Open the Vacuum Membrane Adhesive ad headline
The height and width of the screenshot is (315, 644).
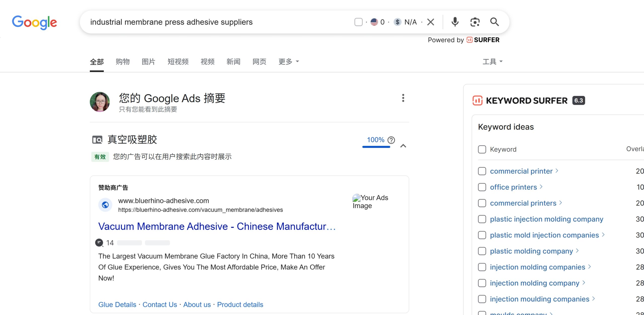click(217, 226)
